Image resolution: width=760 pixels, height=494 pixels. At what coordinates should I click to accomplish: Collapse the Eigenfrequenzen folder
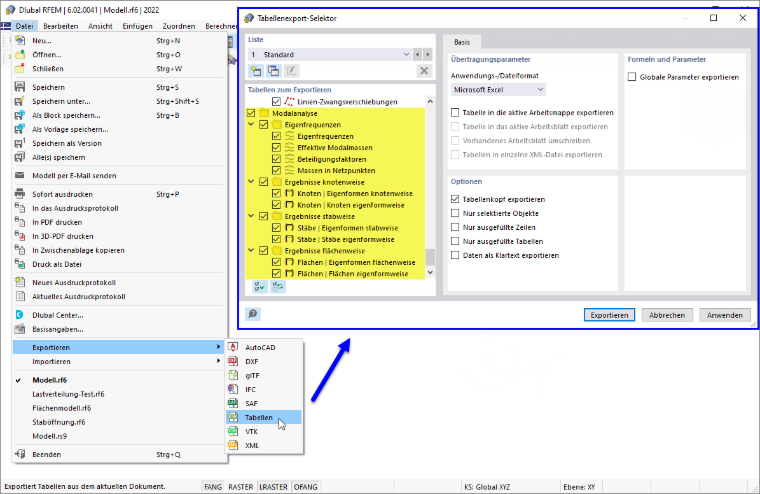click(x=251, y=125)
